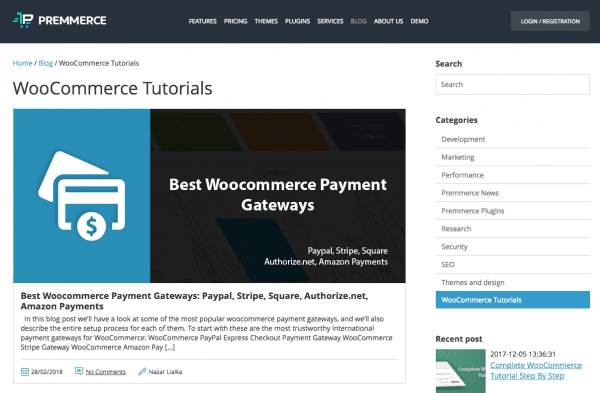Open the Premmerce News category
The width and height of the screenshot is (600, 393).
point(512,193)
